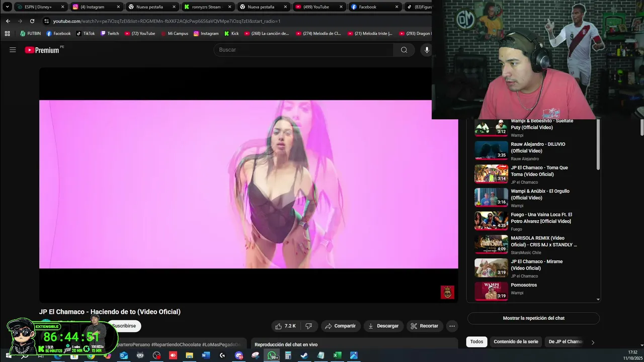Open the (21) Melodía triste bookmark
The width and height of the screenshot is (644, 362).
coord(370,34)
